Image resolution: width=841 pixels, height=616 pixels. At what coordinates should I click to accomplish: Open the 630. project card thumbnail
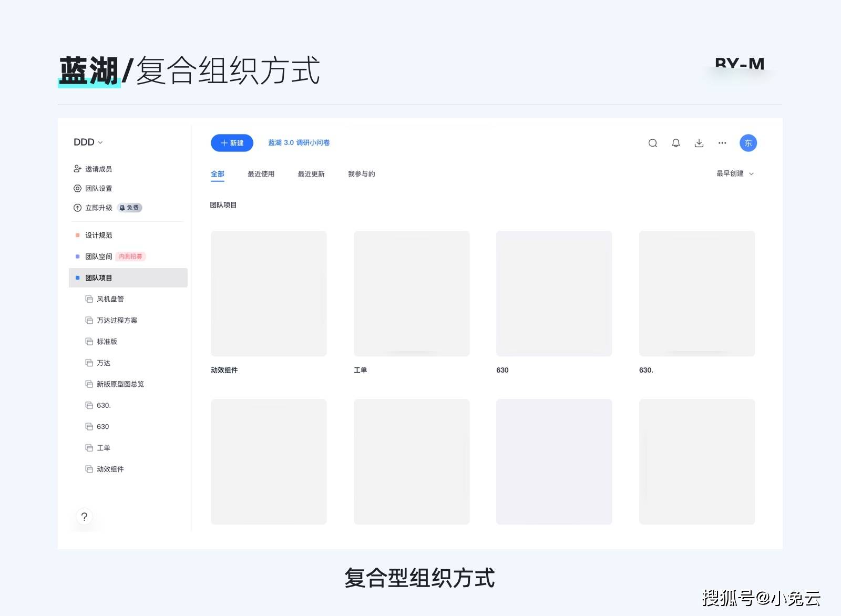pos(697,294)
